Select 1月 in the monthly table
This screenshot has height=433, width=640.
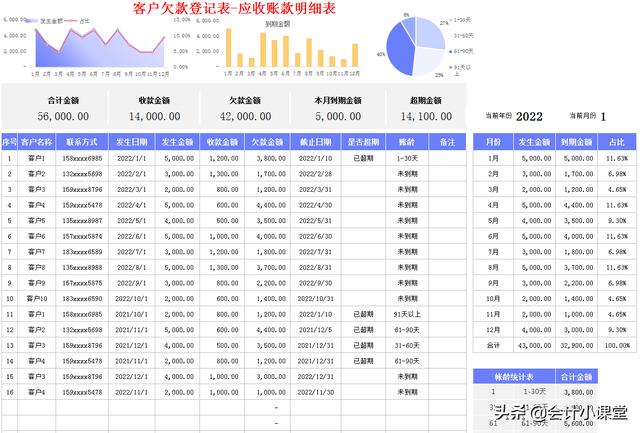point(493,158)
